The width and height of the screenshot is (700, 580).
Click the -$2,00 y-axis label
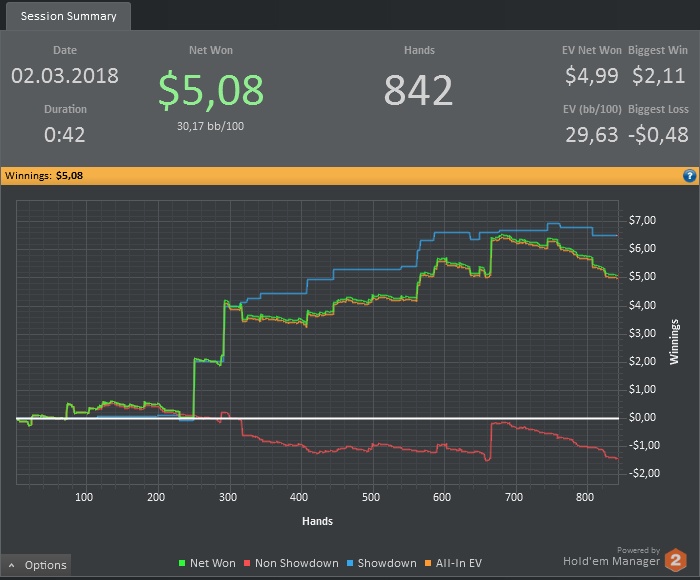[x=642, y=473]
